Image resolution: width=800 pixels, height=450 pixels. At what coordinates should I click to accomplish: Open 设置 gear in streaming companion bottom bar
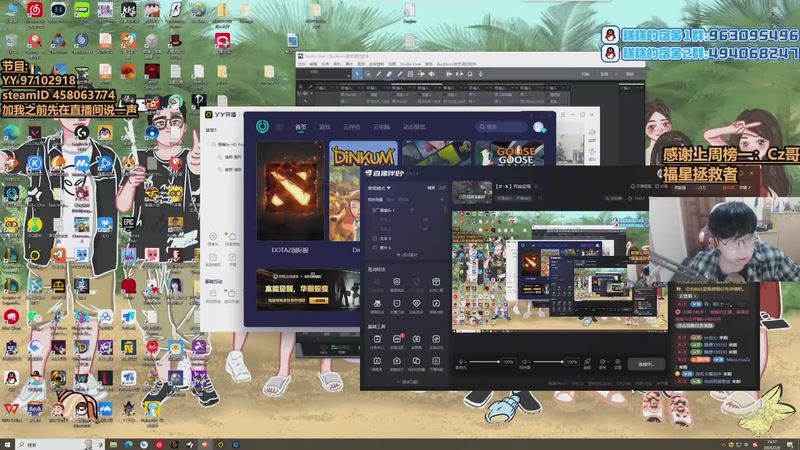[618, 362]
